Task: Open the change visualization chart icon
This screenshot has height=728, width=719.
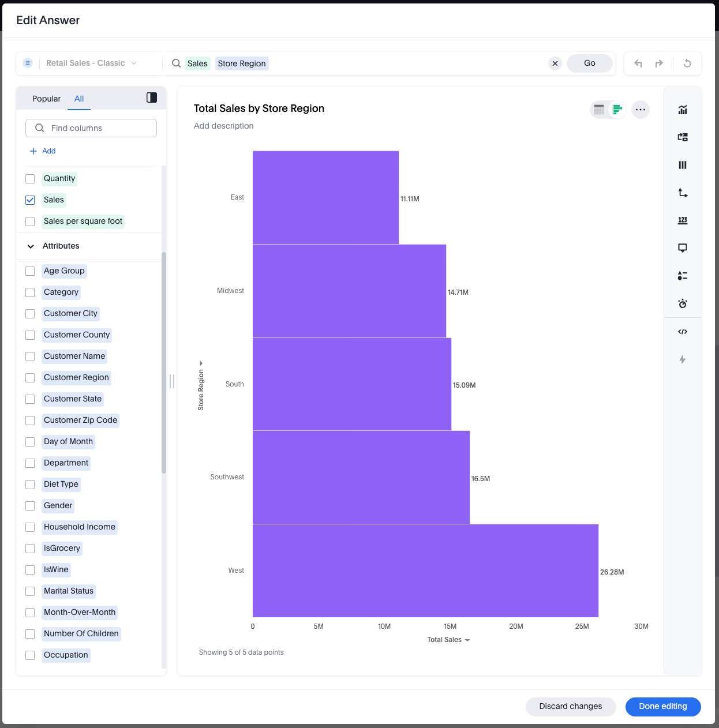Action: (683, 110)
